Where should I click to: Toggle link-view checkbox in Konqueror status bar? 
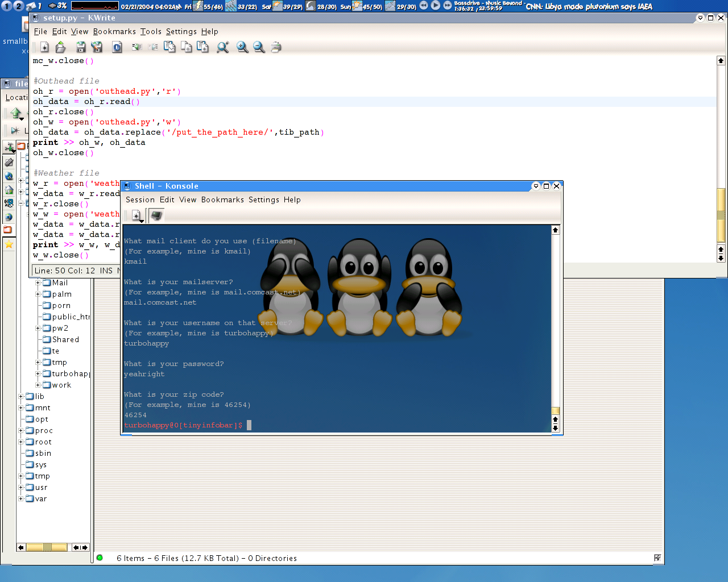pyautogui.click(x=657, y=558)
